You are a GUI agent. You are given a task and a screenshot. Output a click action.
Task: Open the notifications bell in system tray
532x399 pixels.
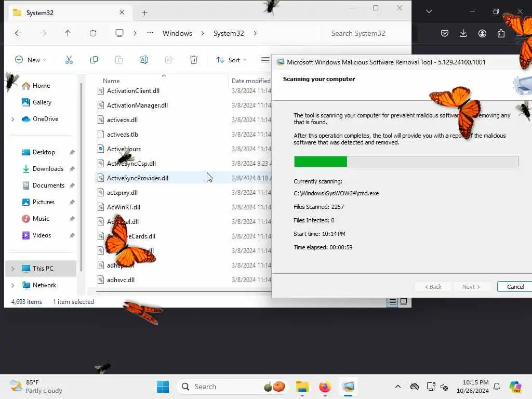point(497,387)
